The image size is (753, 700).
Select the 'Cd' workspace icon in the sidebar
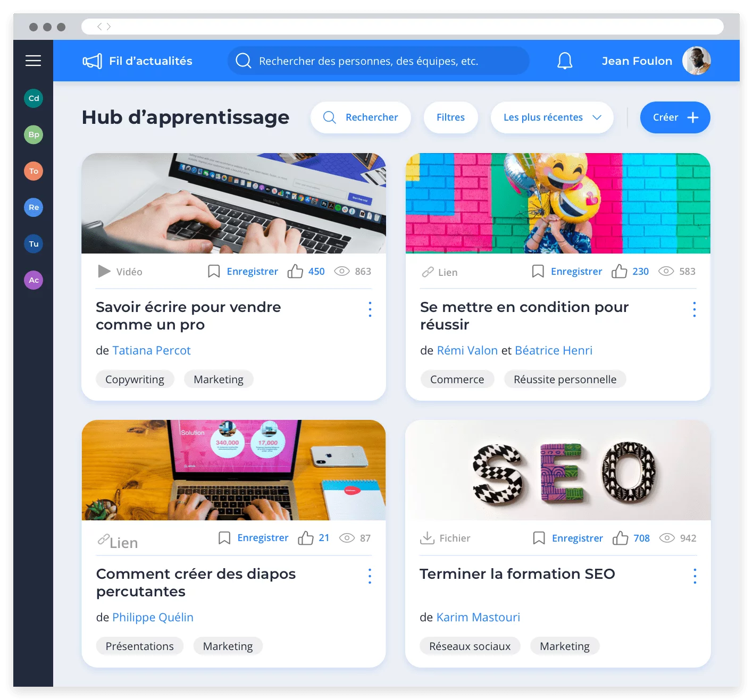pos(33,98)
